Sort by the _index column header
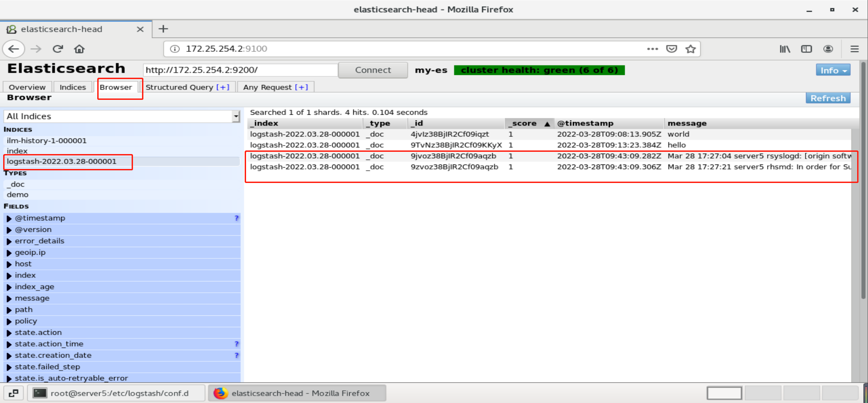This screenshot has height=403, width=868. [x=305, y=123]
